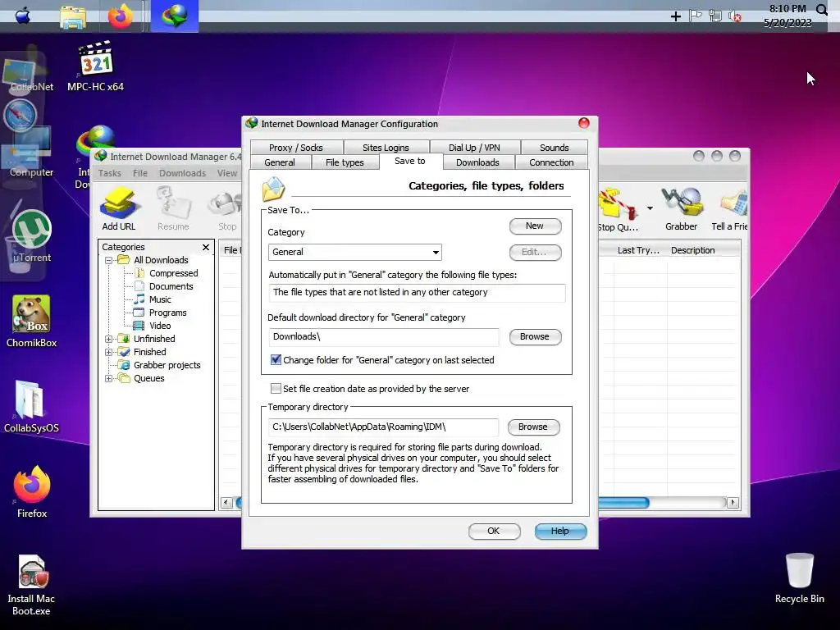
Task: Click the flag notification tray icon
Action: coord(696,16)
